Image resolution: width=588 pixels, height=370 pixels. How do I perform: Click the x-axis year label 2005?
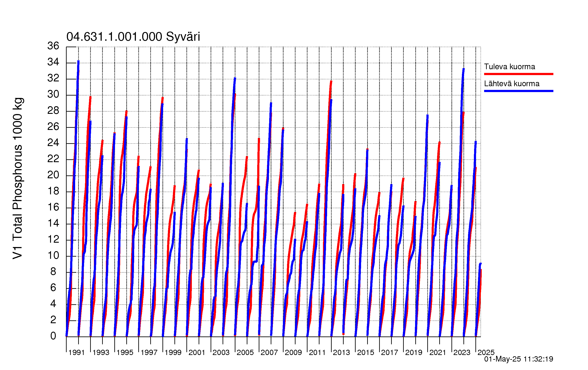(x=245, y=352)
